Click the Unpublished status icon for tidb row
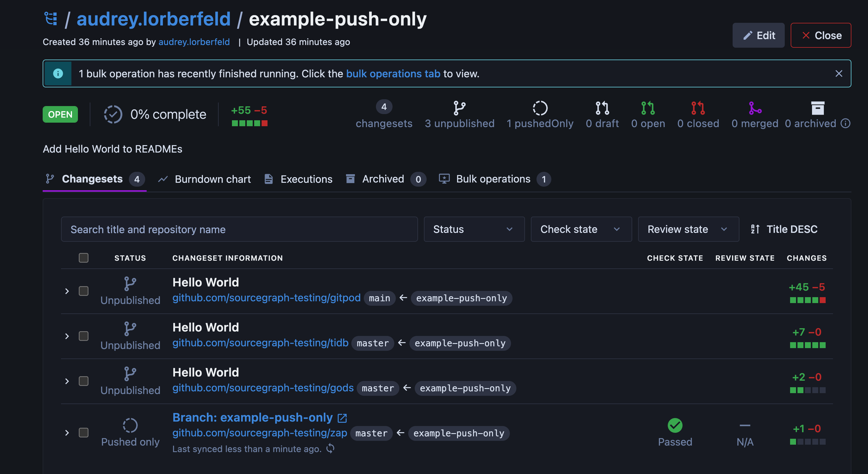 pos(130,329)
